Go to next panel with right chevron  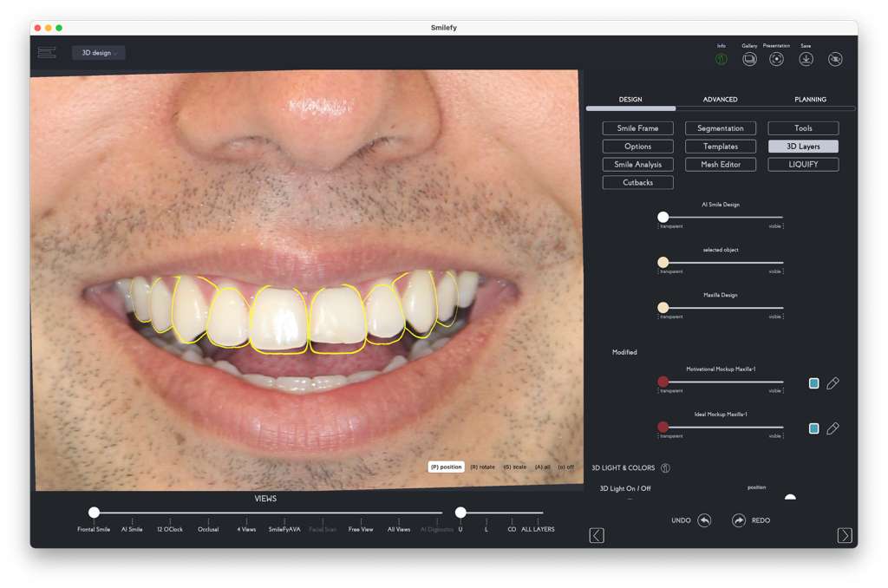click(845, 535)
